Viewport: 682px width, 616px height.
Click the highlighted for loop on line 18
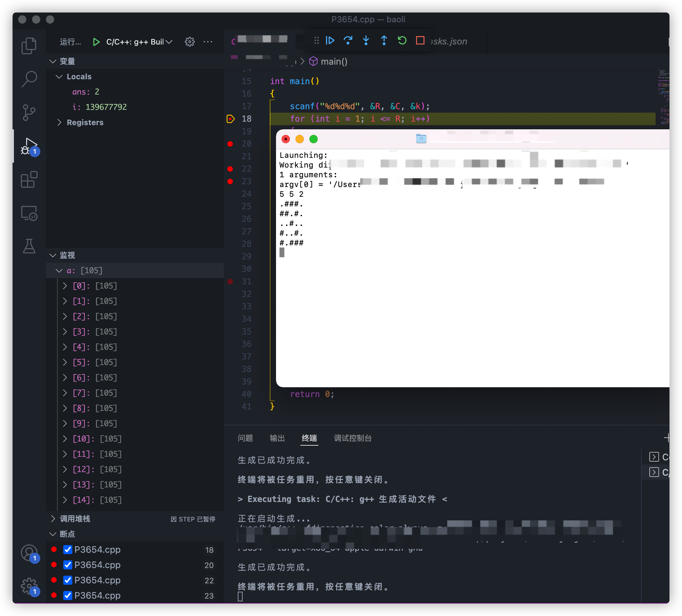(360, 119)
